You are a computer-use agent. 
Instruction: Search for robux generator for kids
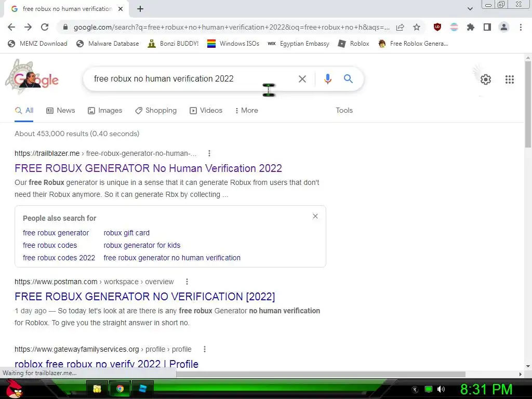(x=142, y=245)
